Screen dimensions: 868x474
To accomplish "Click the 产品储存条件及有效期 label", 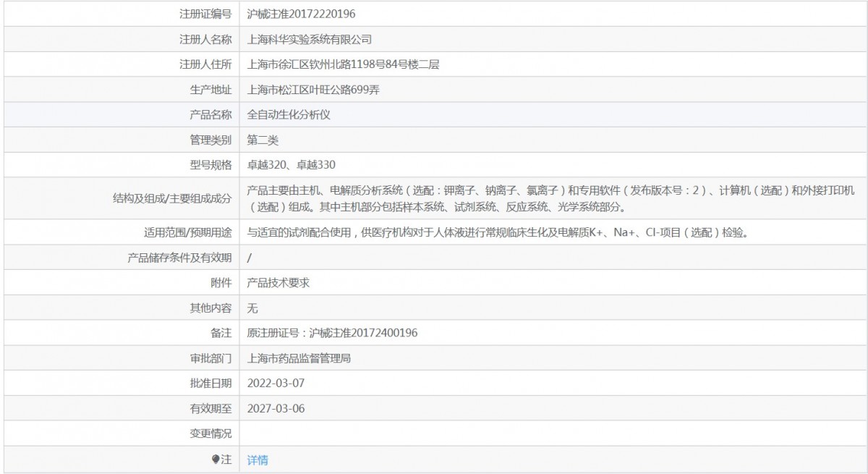I will pos(179,258).
